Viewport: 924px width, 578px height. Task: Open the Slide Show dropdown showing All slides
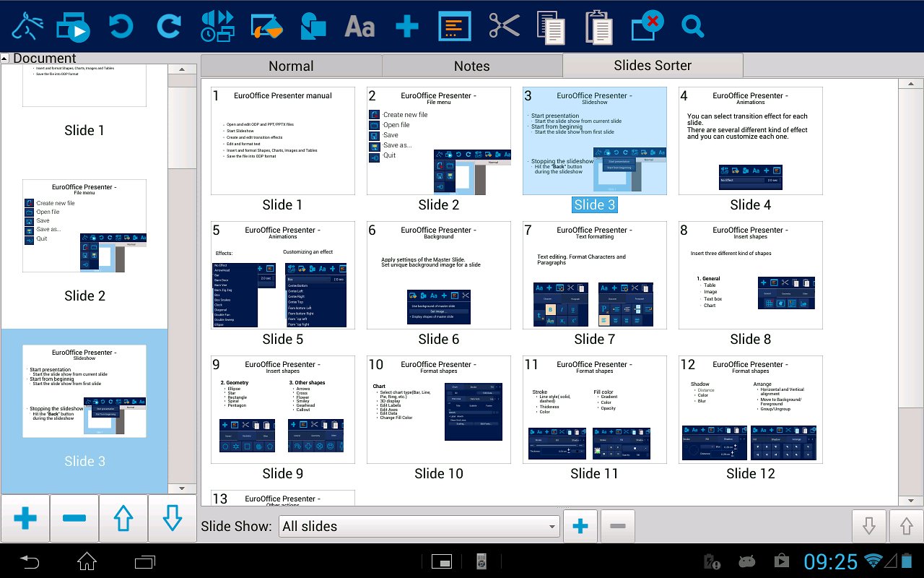pos(419,526)
